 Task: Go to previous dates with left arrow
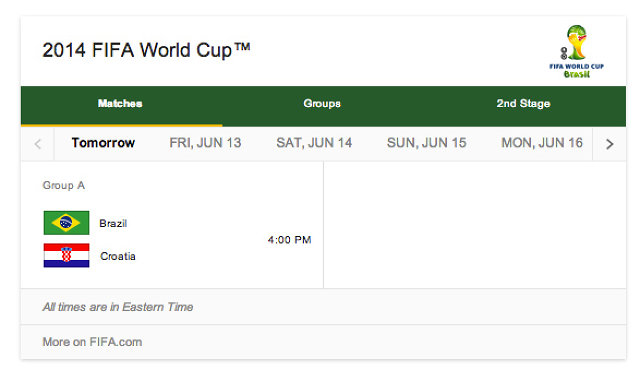38,144
